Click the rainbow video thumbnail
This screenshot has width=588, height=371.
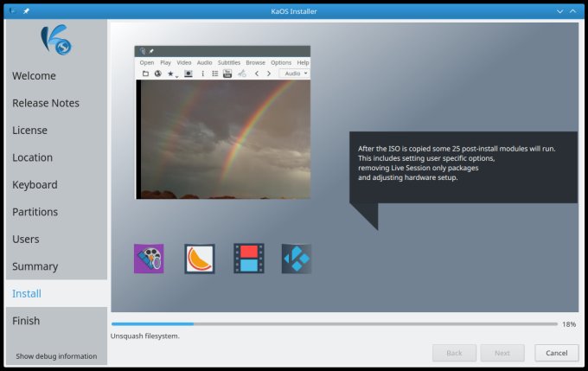225,138
